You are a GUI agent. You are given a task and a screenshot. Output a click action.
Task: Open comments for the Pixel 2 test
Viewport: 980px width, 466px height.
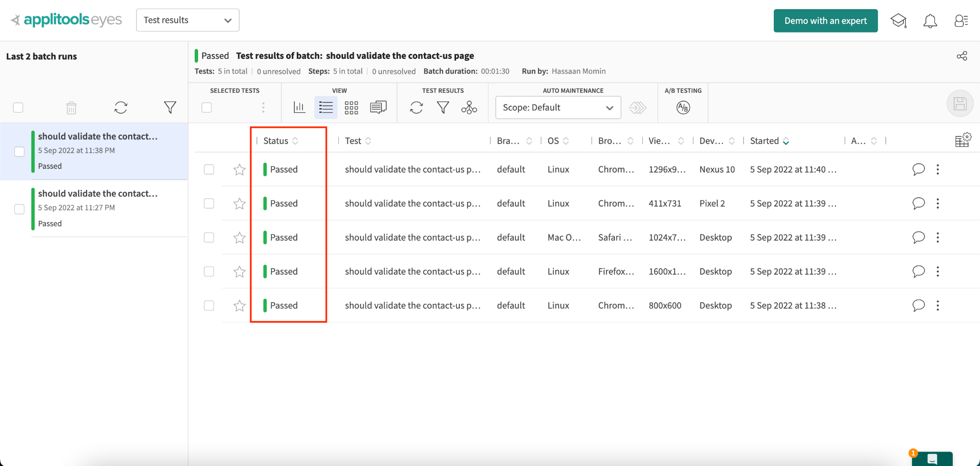click(x=918, y=203)
